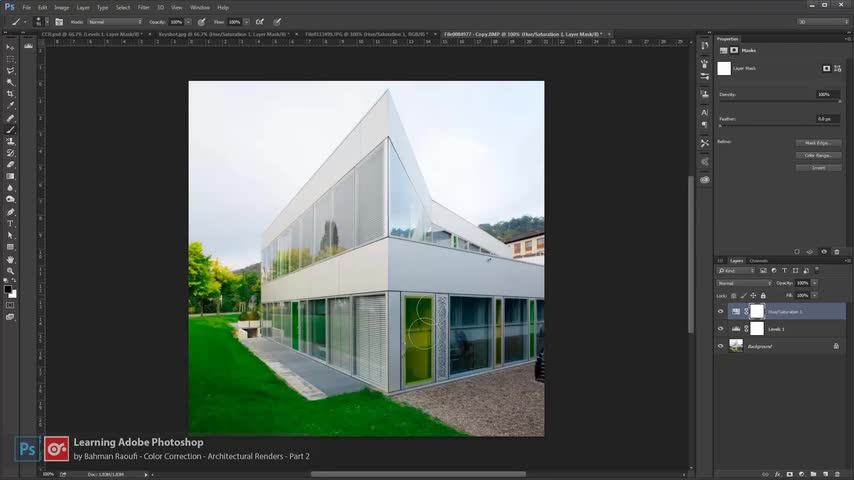Open the layer filter Kind dropdown
The image size is (854, 480).
736,270
